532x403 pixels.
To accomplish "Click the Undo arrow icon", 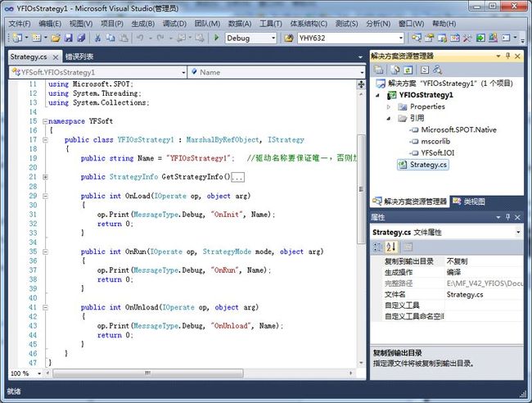I will [x=140, y=38].
